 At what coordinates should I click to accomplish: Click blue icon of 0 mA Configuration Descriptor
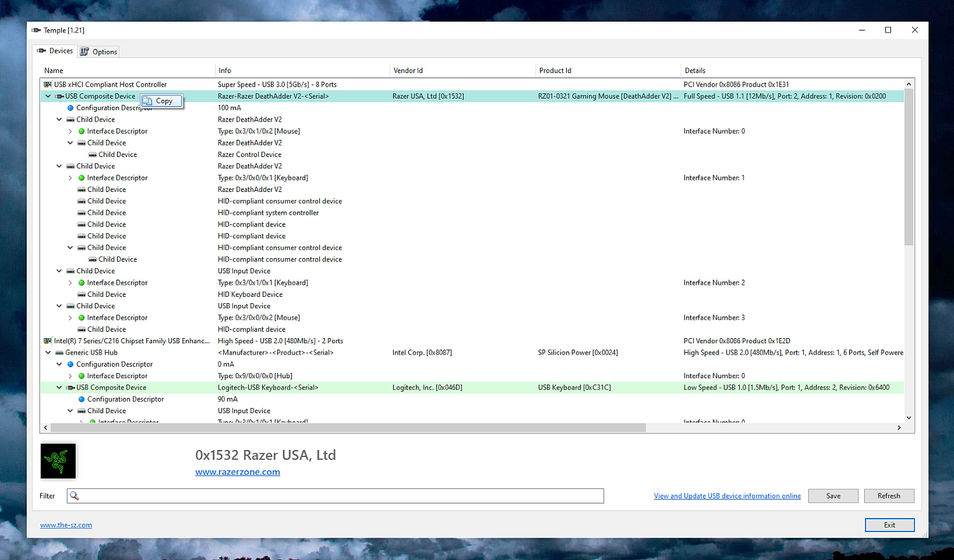click(71, 364)
